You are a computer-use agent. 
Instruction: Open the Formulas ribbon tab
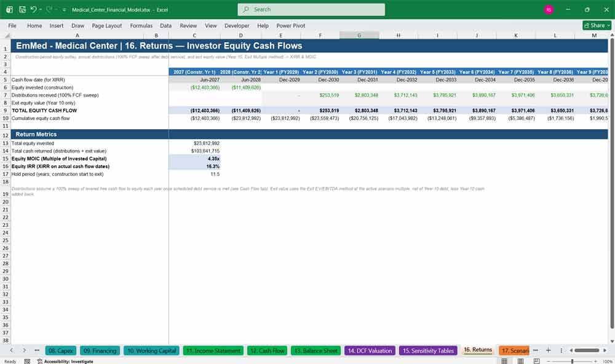tap(141, 25)
